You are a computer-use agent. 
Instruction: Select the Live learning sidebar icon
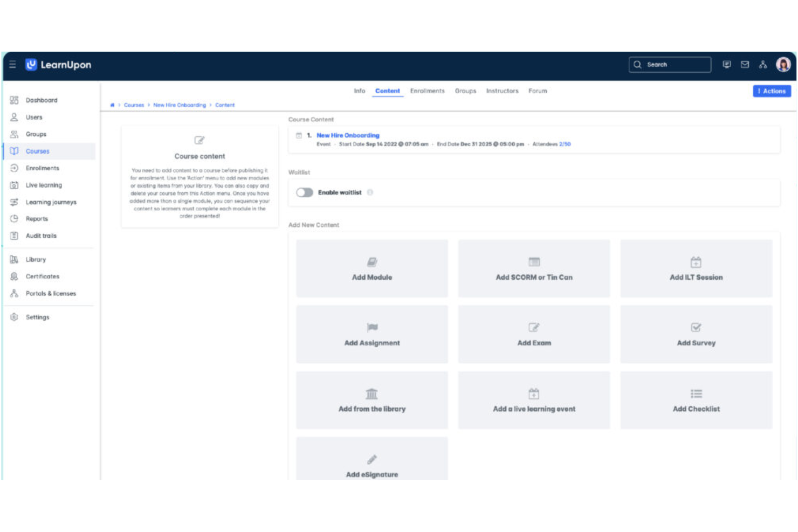pos(13,185)
